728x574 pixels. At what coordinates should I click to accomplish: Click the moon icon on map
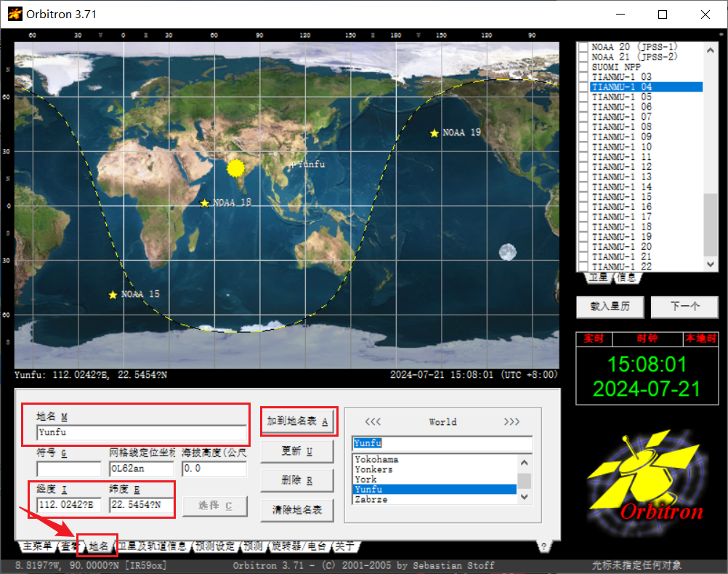click(508, 252)
